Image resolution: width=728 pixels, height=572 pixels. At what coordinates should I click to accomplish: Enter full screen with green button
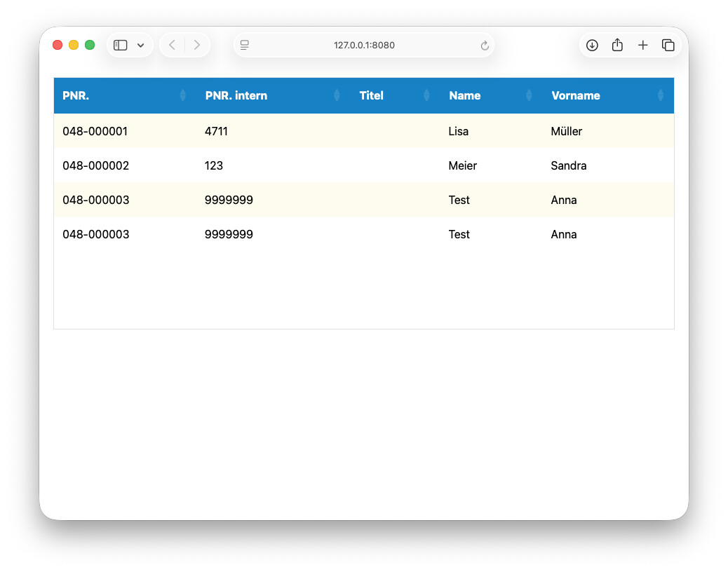point(90,45)
